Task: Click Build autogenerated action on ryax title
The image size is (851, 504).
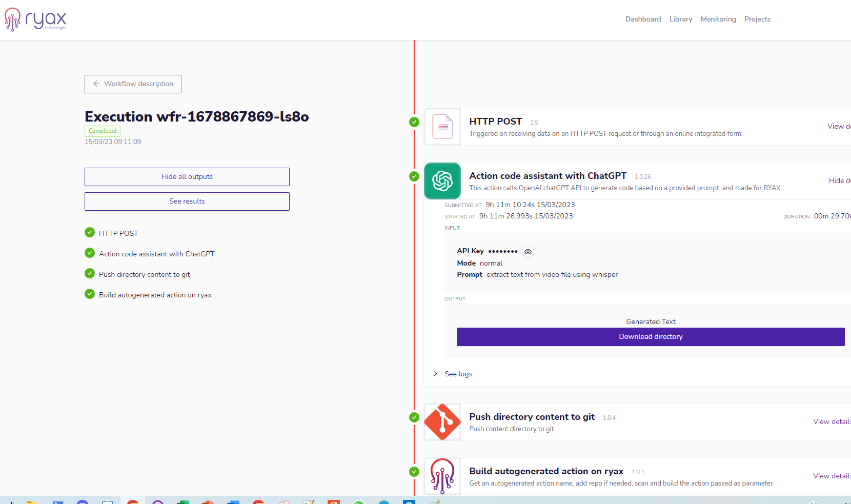Action: (x=546, y=471)
